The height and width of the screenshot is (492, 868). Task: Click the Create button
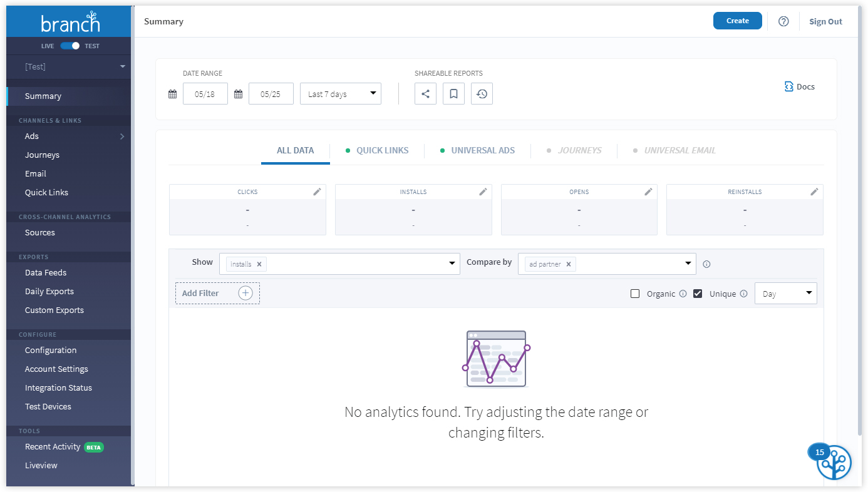[x=737, y=21]
